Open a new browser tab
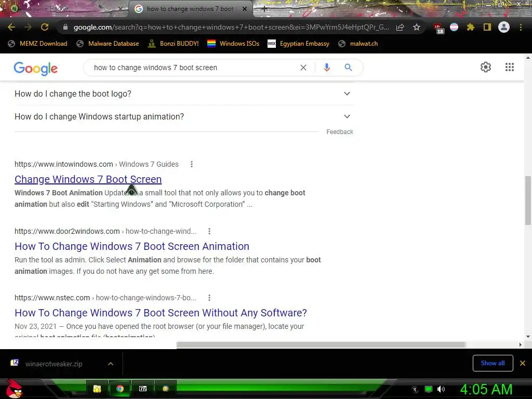532x399 pixels. pyautogui.click(x=264, y=9)
